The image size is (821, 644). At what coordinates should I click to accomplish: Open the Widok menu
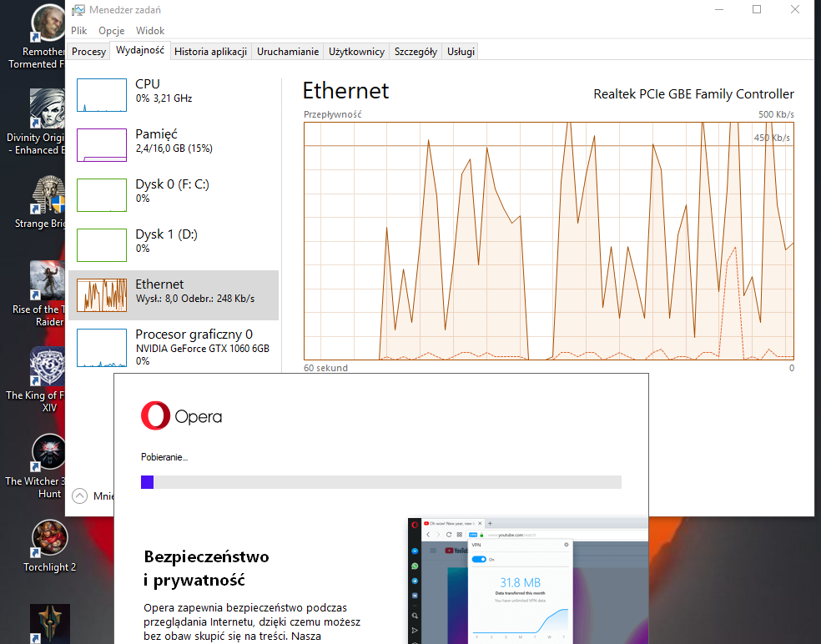pos(150,31)
